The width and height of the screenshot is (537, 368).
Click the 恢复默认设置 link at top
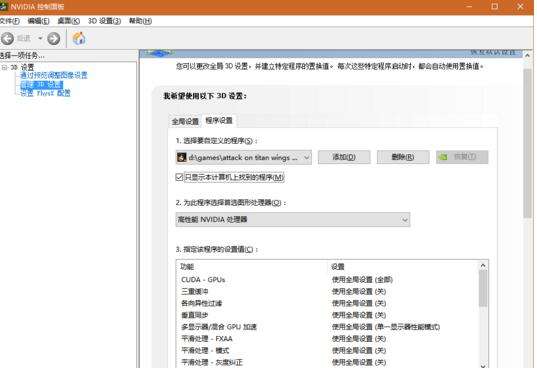(493, 52)
